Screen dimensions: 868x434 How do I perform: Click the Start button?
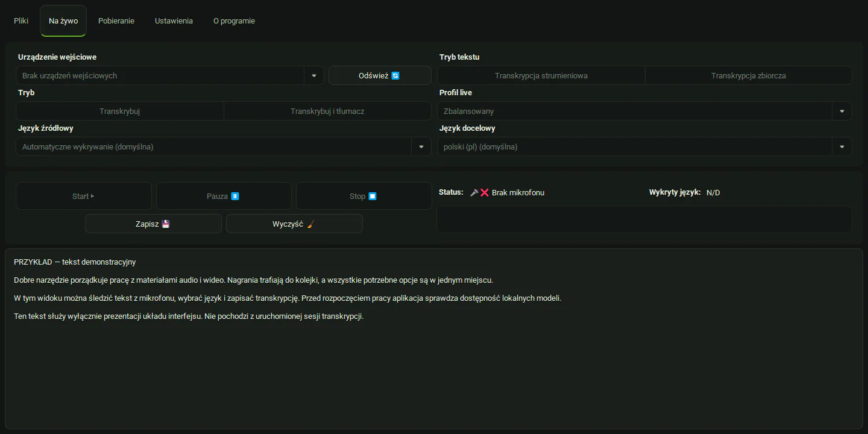pyautogui.click(x=84, y=196)
